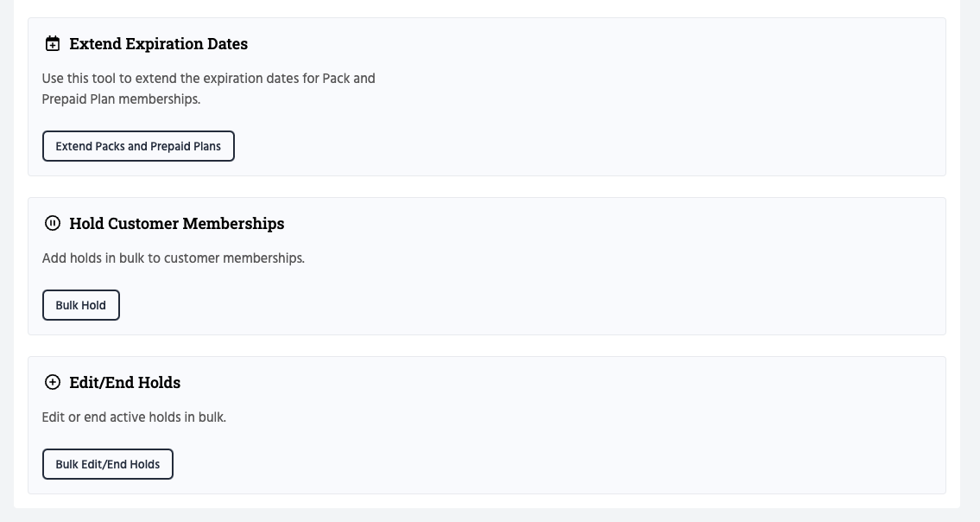Click the plus circle icon beside Edit/End Holds
The height and width of the screenshot is (522, 980).
pos(53,383)
